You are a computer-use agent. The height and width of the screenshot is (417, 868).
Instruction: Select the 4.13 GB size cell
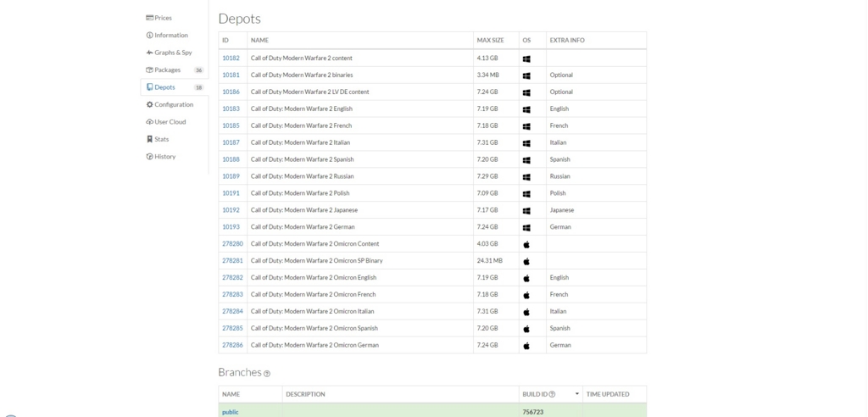coord(496,58)
